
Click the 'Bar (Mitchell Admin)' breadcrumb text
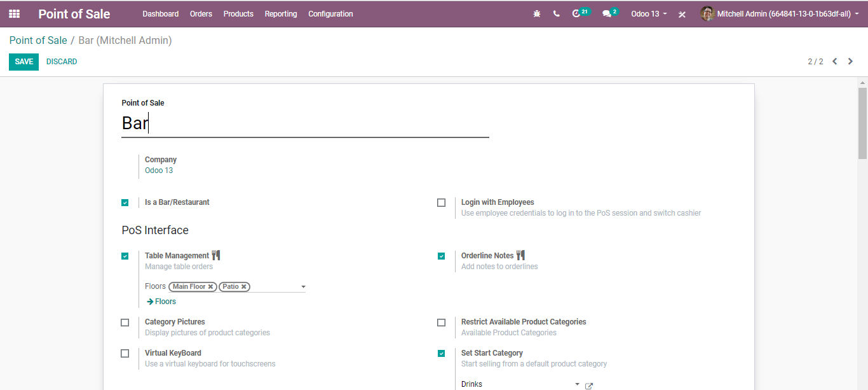[x=125, y=40]
